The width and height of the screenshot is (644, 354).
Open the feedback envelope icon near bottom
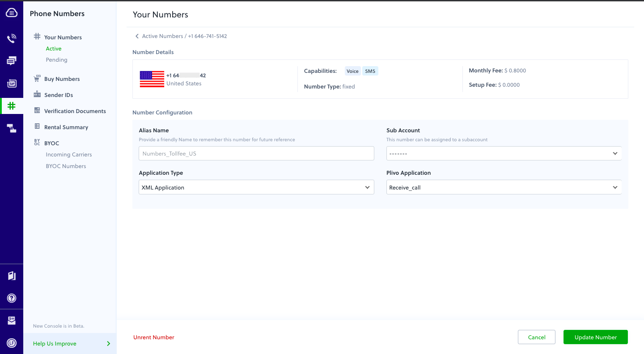tap(11, 320)
